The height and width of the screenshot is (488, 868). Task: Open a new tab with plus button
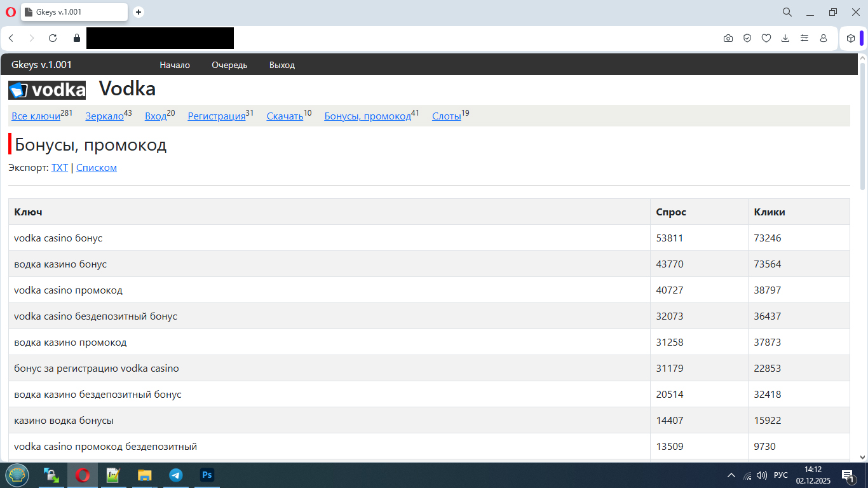[139, 12]
